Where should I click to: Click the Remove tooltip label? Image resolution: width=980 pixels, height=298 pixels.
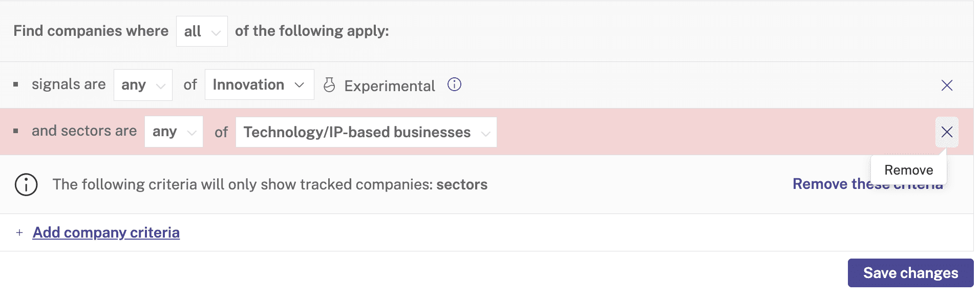[908, 170]
